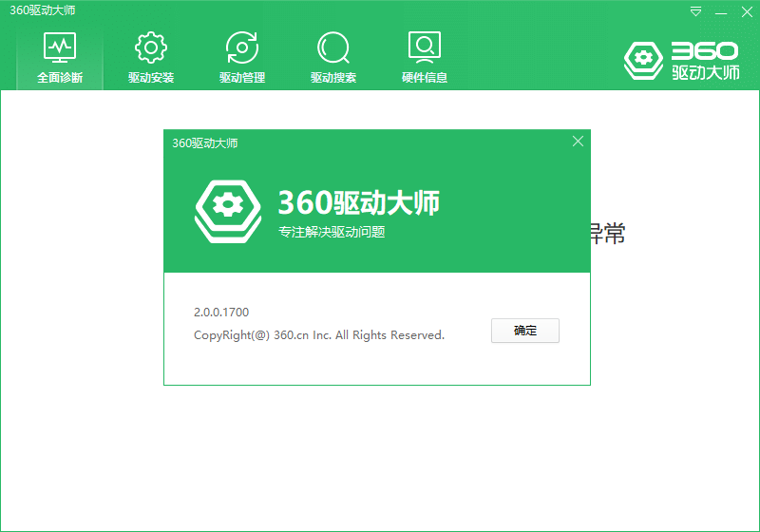The height and width of the screenshot is (532, 760).
Task: Click the 专注解决驱动问题 slogan text
Action: [x=332, y=232]
